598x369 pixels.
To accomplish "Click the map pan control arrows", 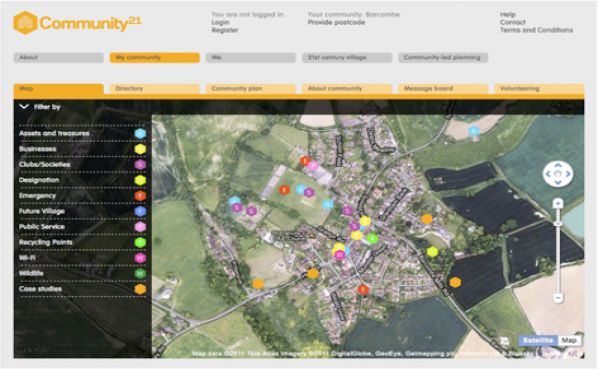I will (558, 174).
